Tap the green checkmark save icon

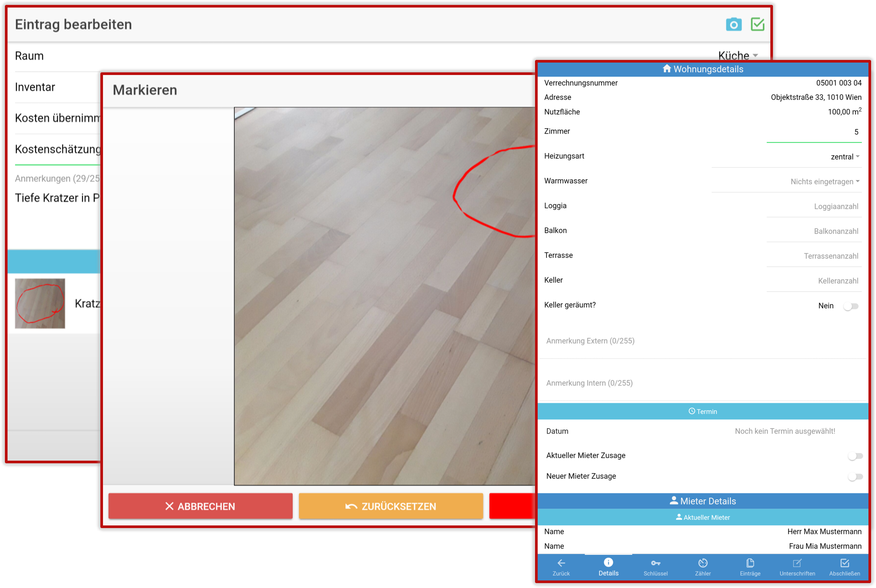coord(757,24)
